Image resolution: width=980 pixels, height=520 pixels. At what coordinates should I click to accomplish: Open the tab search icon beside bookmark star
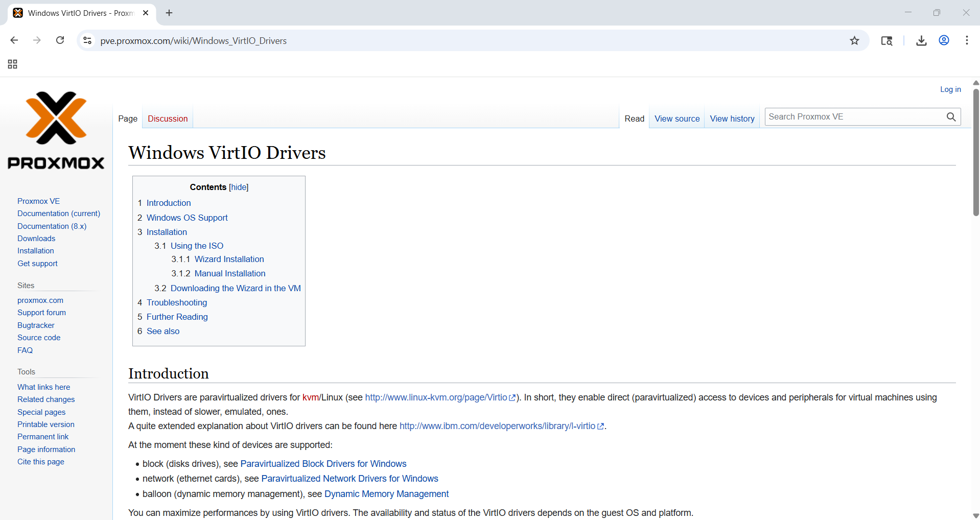886,41
